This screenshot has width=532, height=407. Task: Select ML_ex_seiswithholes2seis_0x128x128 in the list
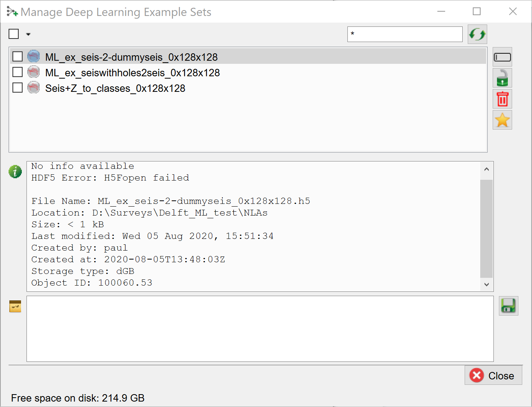[x=132, y=73]
